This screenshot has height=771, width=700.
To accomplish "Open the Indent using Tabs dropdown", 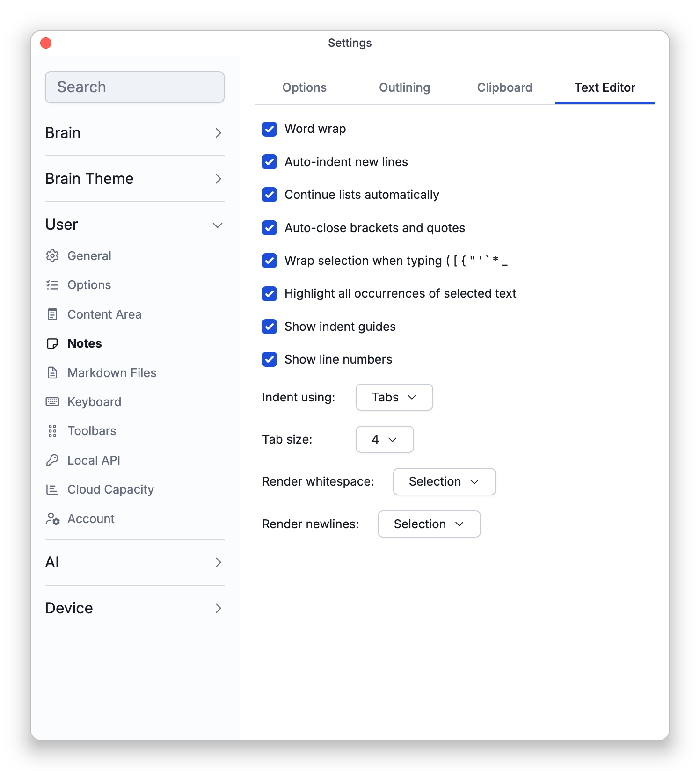I will coord(394,397).
